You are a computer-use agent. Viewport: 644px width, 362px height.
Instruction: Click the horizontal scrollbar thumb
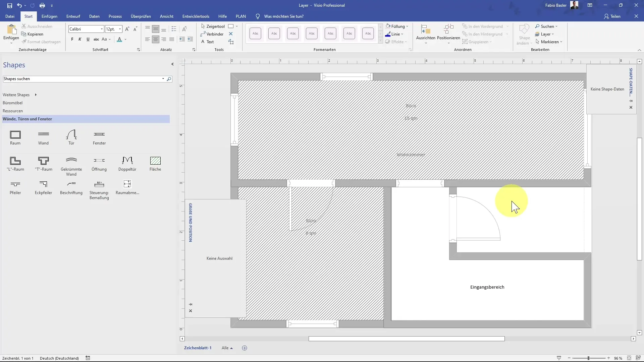click(407, 339)
